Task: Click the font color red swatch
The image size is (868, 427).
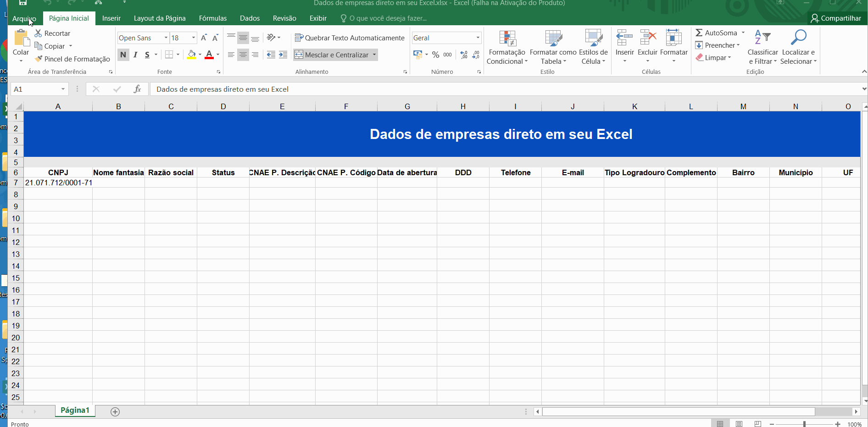Action: (209, 55)
